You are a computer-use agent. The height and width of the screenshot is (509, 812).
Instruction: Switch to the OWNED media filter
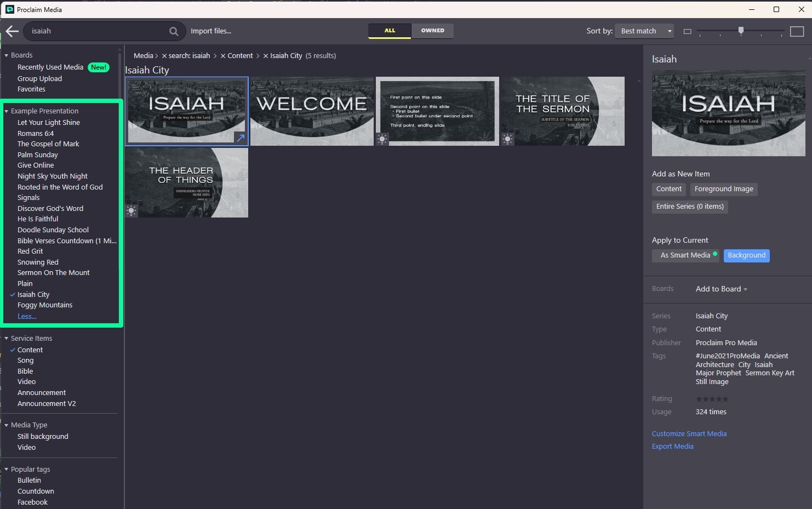pos(432,31)
